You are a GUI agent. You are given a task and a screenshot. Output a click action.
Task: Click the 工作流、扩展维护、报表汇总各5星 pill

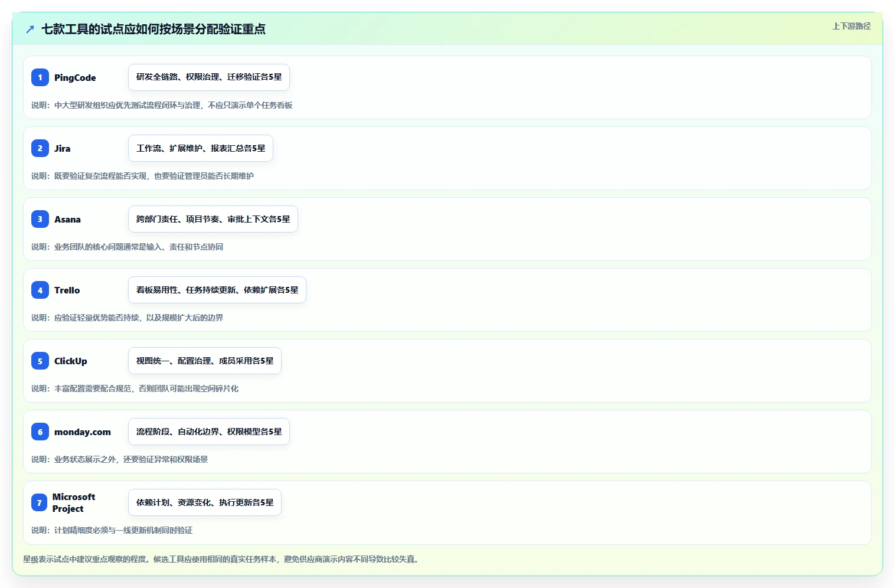(201, 148)
